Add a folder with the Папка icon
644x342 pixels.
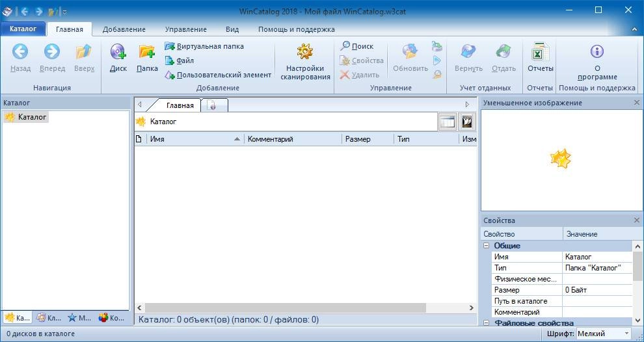(147, 52)
